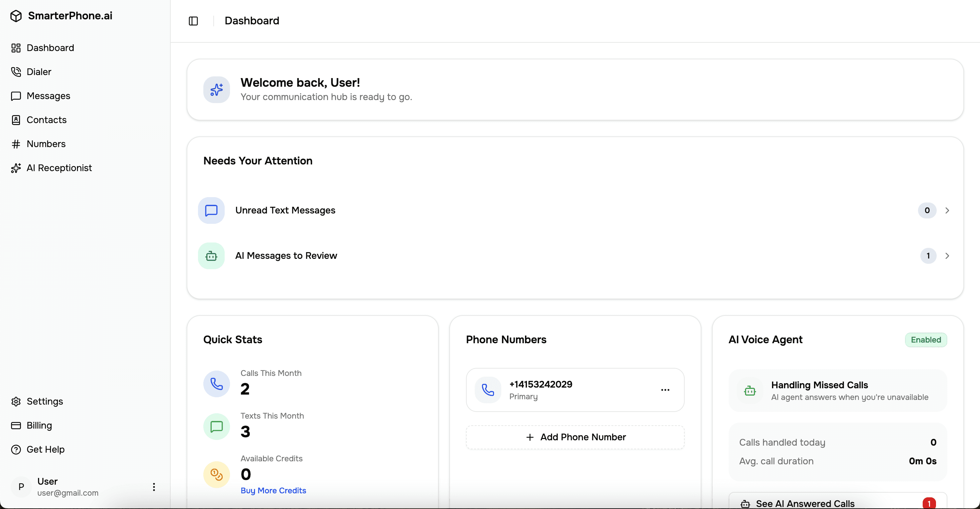Follow the Buy More Credits link
Screen dimensions: 980x509
coord(273,490)
